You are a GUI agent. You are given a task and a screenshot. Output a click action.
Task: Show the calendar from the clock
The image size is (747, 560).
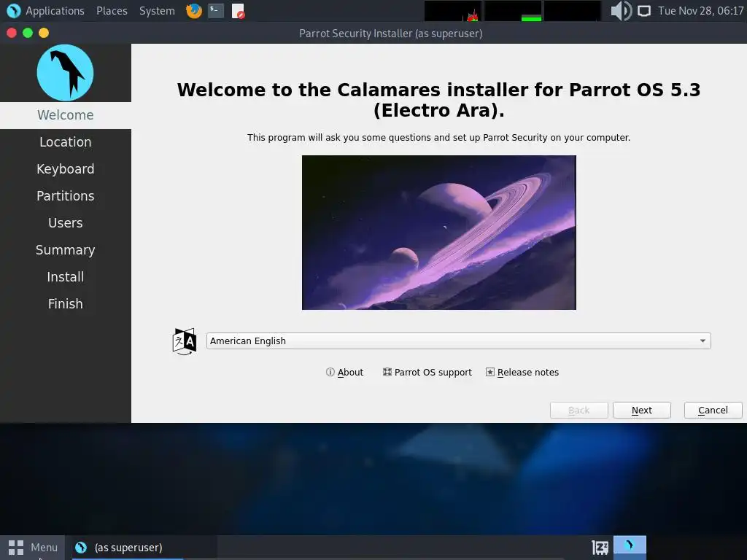point(700,10)
